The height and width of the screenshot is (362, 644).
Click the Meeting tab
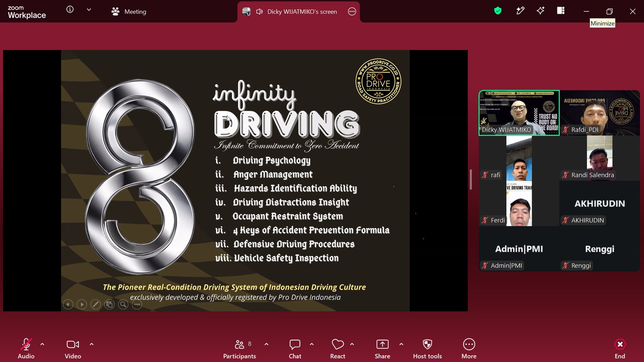tap(129, 12)
